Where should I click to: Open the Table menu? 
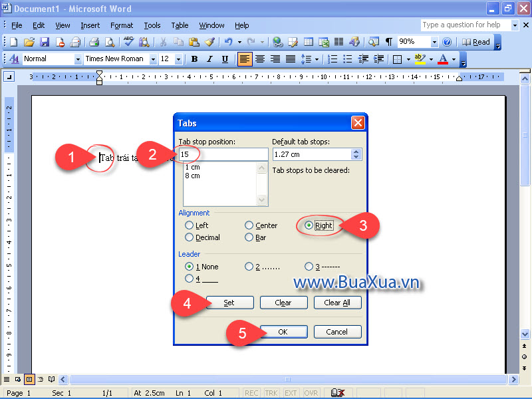[180, 25]
